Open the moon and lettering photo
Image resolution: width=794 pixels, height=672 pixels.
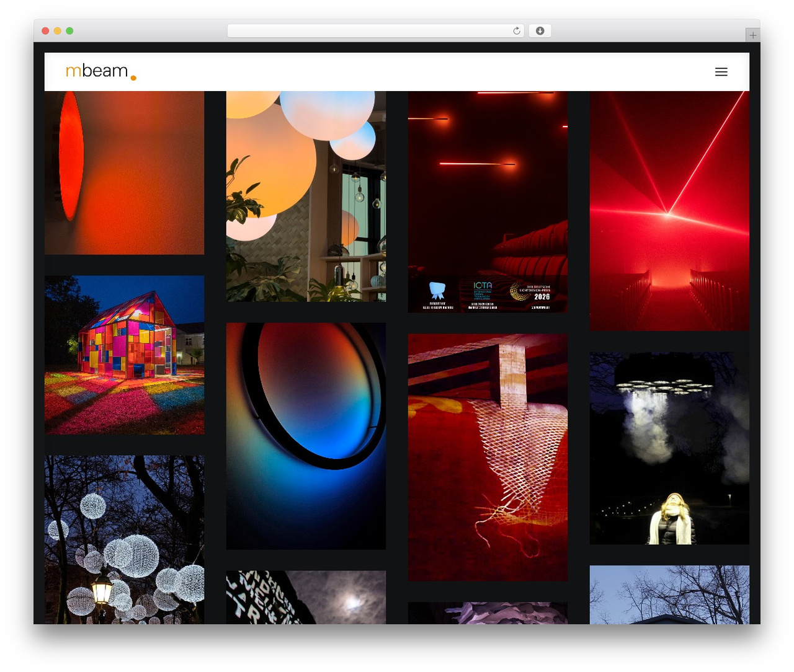pos(306,598)
